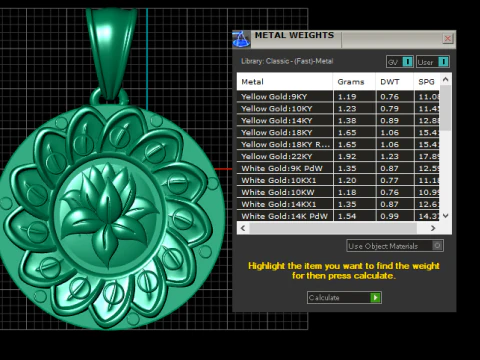Select the White Gold:9K PdW row
Image resolution: width=480 pixels, height=360 pixels.
point(338,168)
